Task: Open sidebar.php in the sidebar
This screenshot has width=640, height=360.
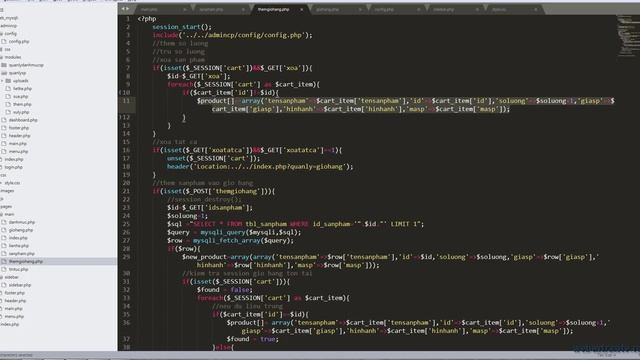Action: 20,285
